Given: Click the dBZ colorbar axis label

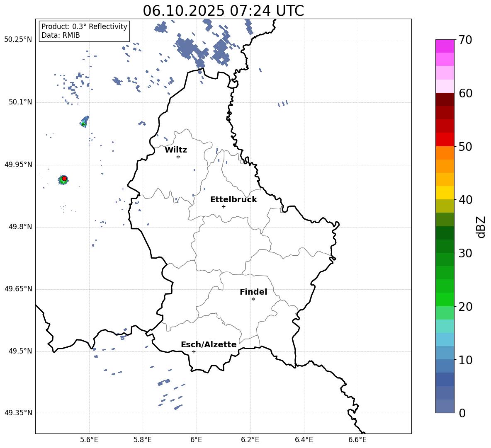Looking at the screenshot, I should [x=481, y=227].
